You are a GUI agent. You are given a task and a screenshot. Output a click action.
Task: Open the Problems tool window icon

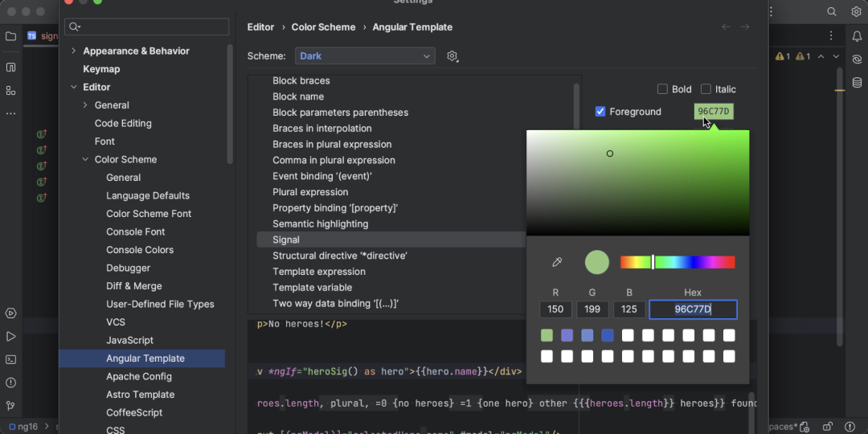10,383
